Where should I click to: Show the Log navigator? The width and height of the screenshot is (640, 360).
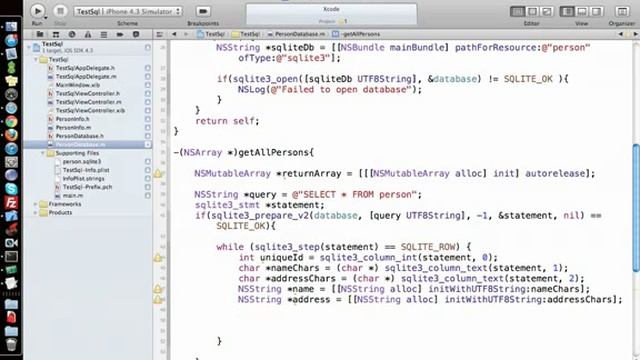click(136, 34)
